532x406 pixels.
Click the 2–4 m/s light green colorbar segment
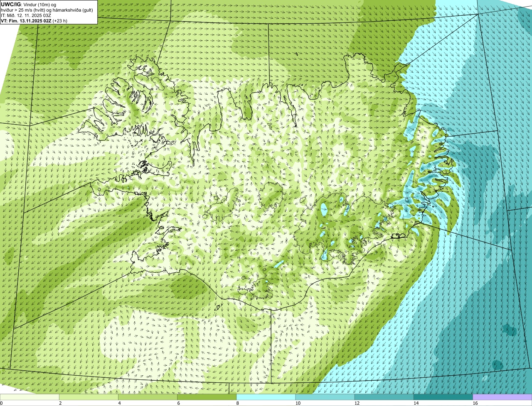coord(89,397)
